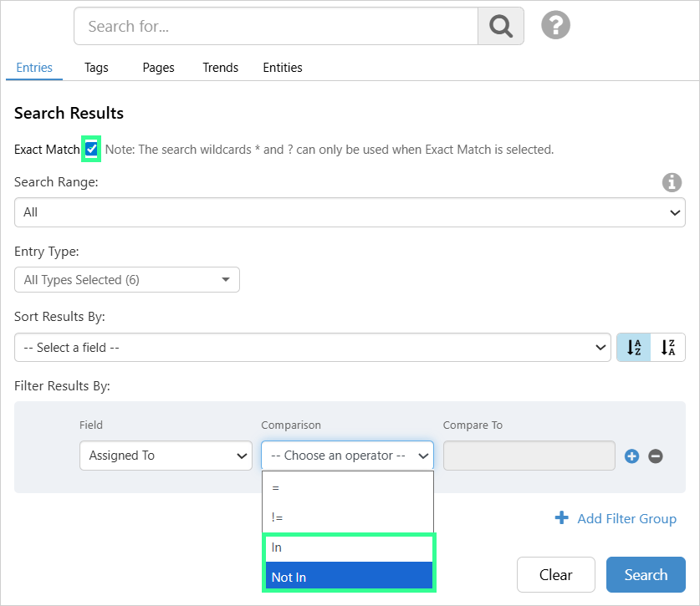Add a filter row with plus icon

pos(631,456)
